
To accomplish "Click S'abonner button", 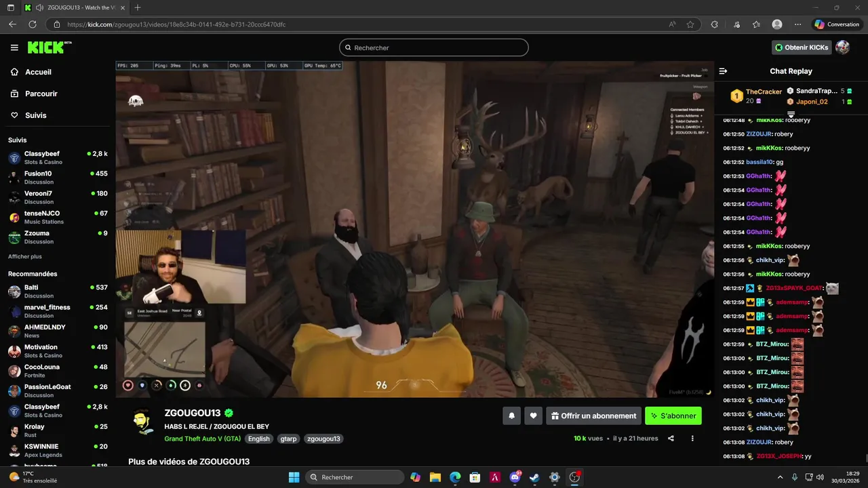I will (673, 415).
